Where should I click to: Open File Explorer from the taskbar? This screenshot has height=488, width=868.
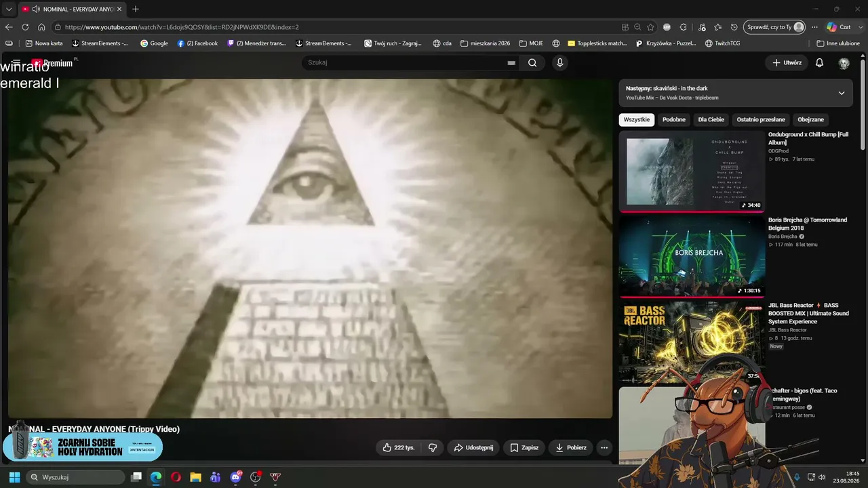(x=195, y=477)
